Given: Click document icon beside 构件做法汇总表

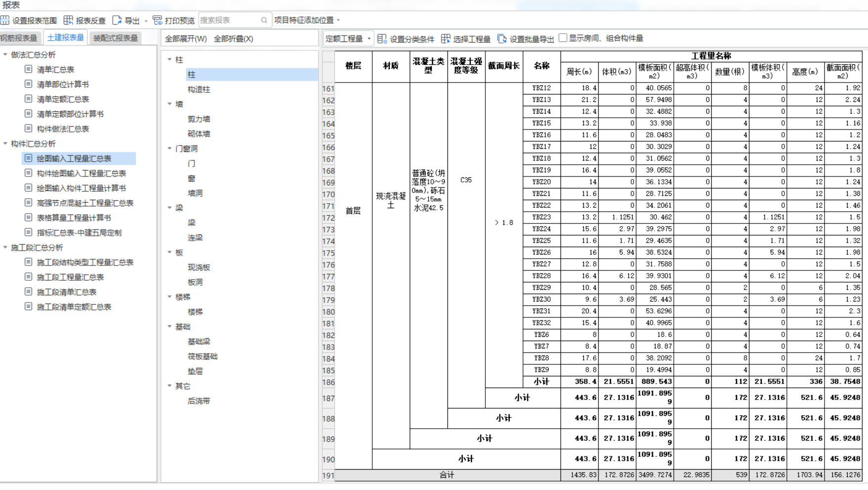Looking at the screenshot, I should pyautogui.click(x=28, y=129).
